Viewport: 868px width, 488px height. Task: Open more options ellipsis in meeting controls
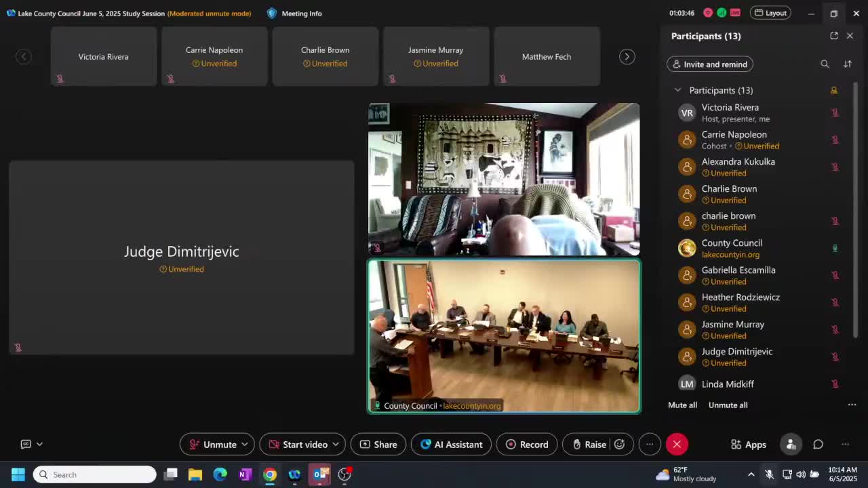pyautogui.click(x=650, y=445)
